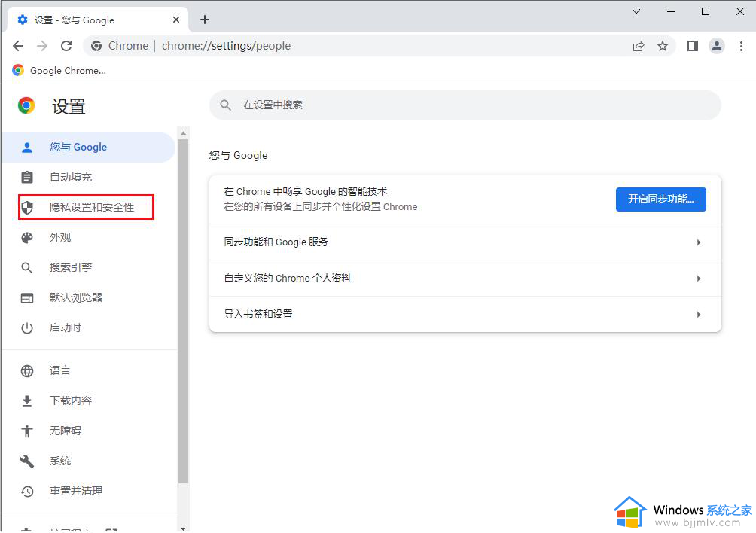Open the side panel icon
The width and height of the screenshot is (756, 533).
[x=692, y=46]
